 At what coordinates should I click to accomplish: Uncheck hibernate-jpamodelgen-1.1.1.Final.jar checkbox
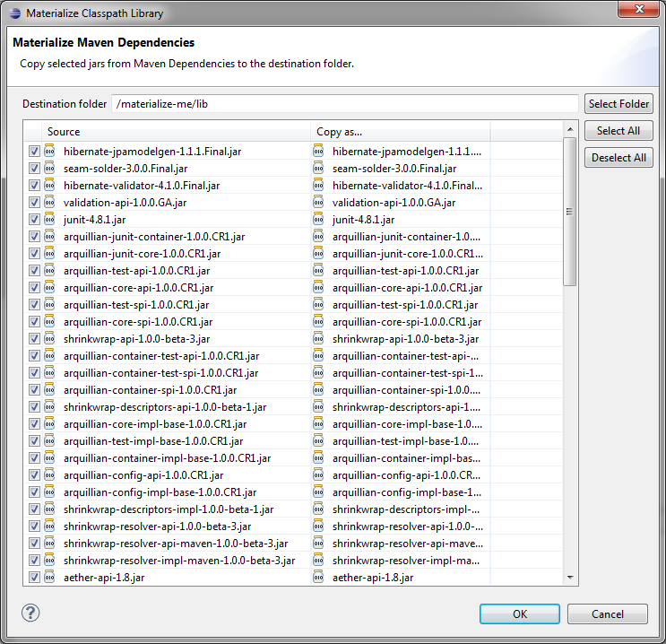coord(34,152)
